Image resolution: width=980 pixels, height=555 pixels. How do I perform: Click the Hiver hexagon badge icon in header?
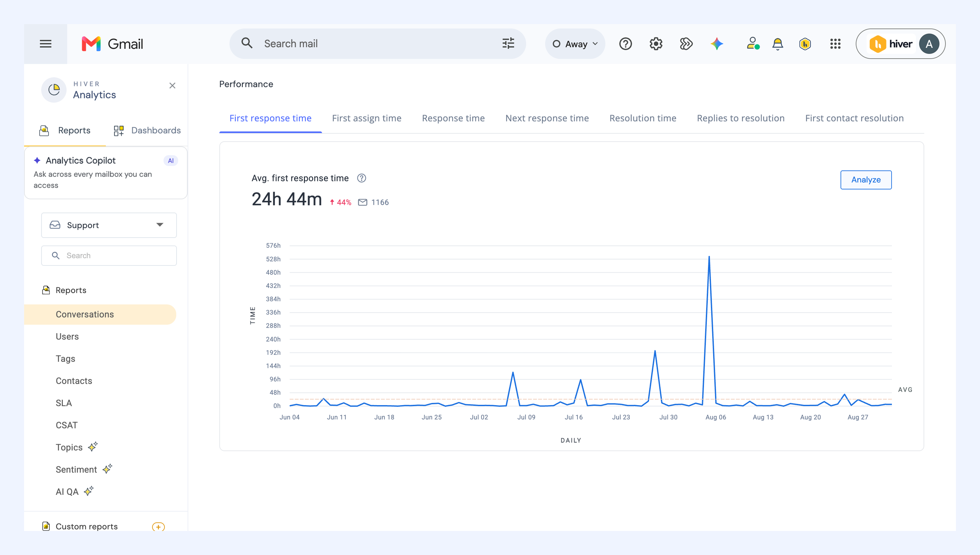point(805,44)
